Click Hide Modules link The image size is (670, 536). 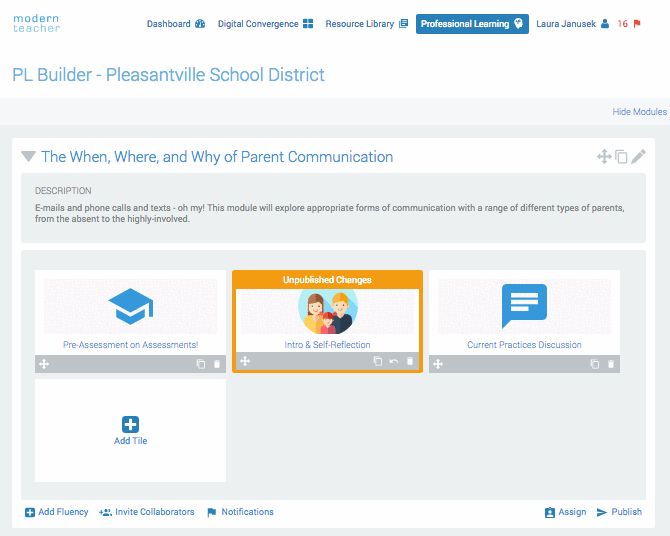(639, 112)
